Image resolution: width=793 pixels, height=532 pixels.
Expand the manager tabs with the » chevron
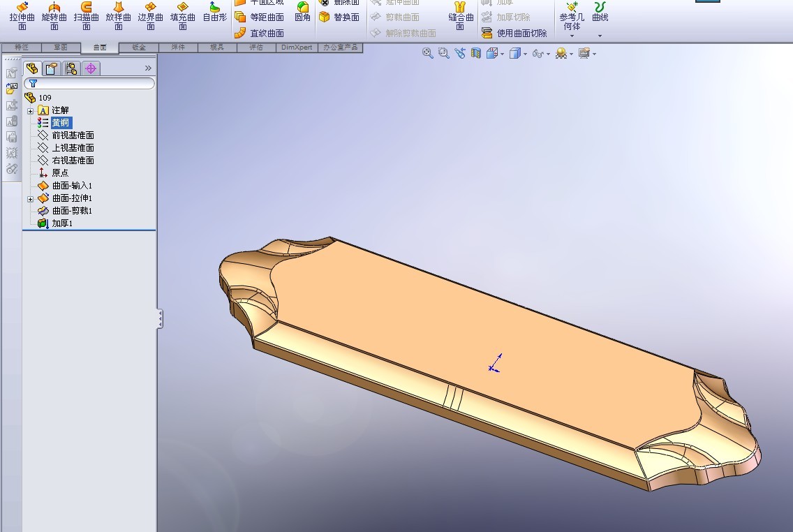point(148,68)
